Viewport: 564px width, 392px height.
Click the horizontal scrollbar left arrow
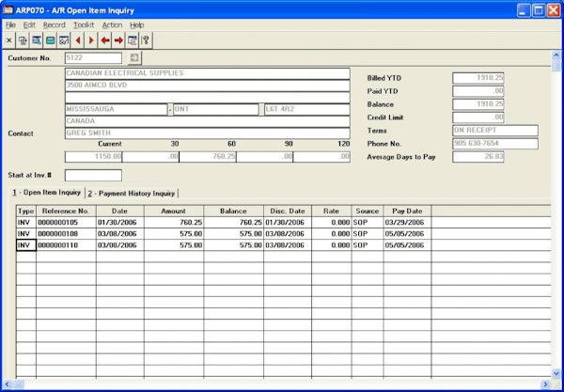(x=8, y=384)
